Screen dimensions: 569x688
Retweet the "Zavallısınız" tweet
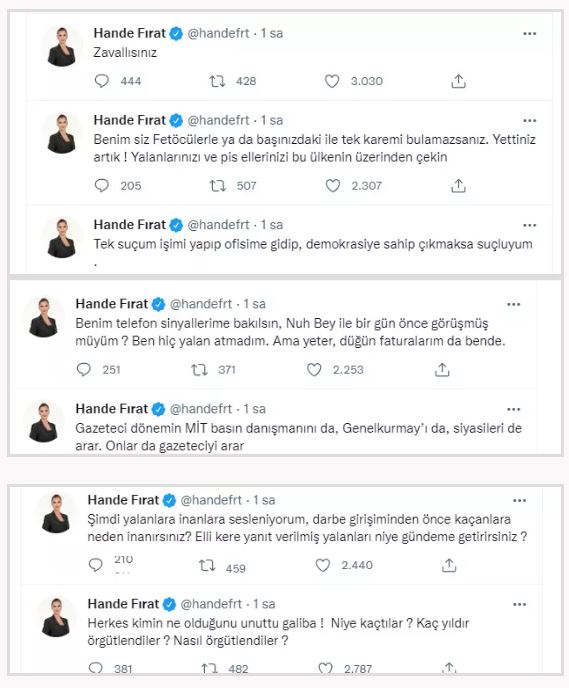[x=217, y=81]
